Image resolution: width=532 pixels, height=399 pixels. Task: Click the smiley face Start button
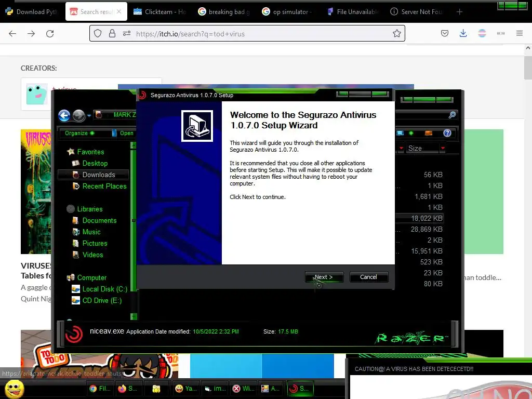point(15,389)
